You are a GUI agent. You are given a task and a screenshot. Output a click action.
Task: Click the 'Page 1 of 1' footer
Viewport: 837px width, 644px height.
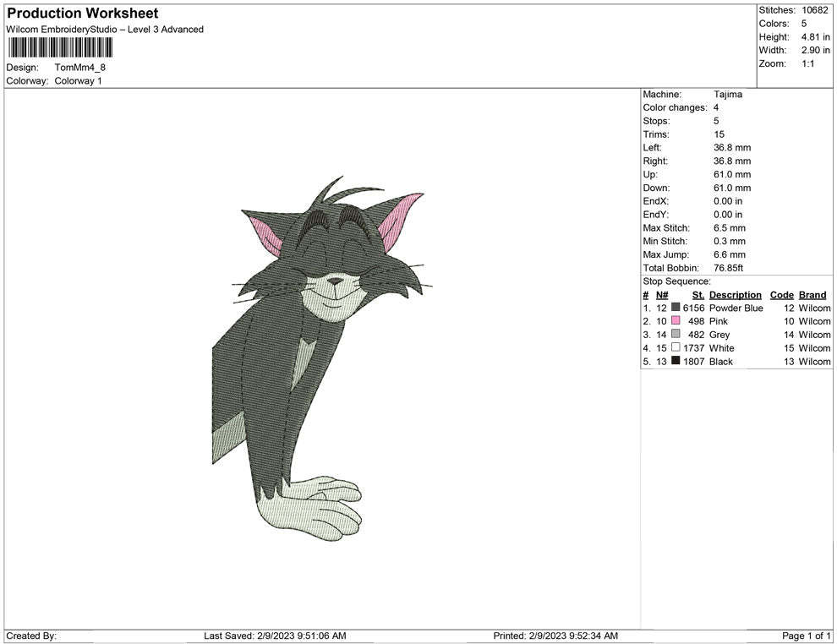pyautogui.click(x=806, y=636)
